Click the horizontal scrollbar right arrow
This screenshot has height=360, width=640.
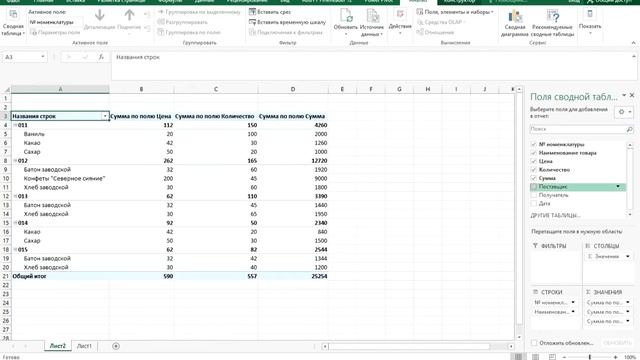[x=511, y=347]
